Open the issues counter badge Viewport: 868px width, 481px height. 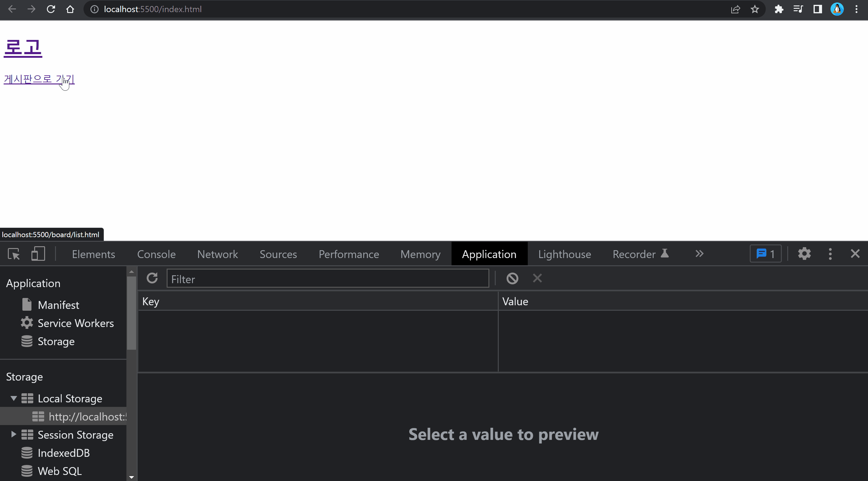(x=765, y=254)
